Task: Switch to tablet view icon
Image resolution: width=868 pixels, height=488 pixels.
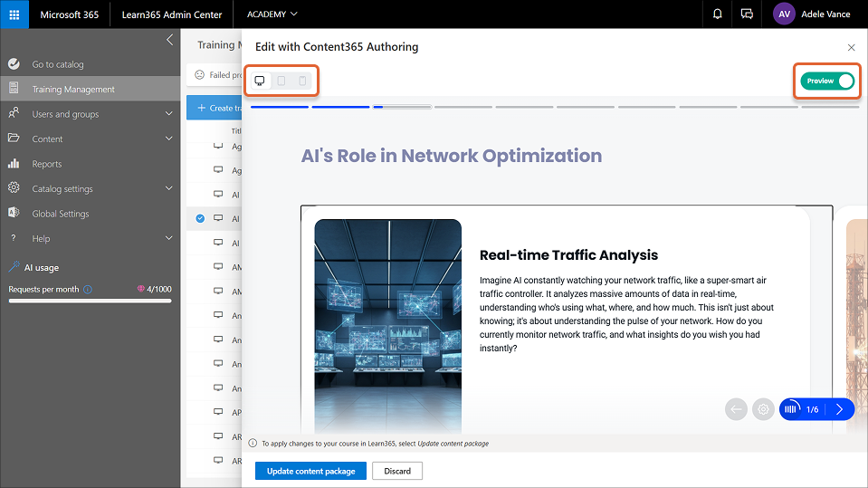Action: [x=281, y=81]
